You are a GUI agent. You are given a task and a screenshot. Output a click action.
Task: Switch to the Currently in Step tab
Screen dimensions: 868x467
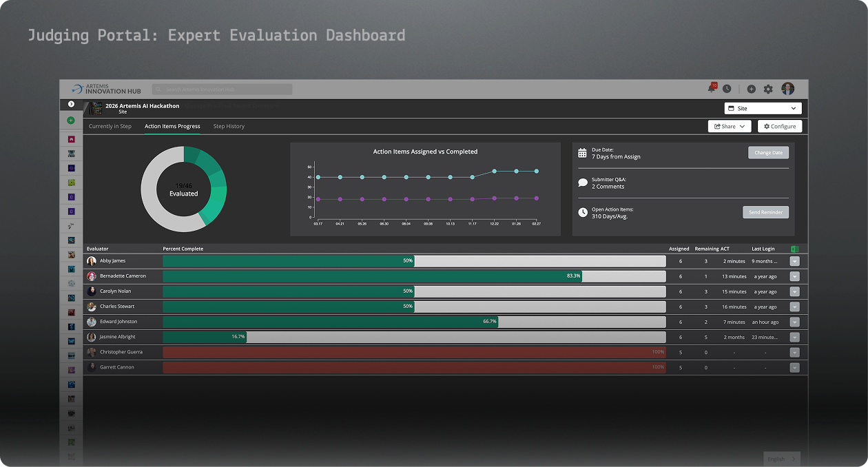(x=110, y=126)
